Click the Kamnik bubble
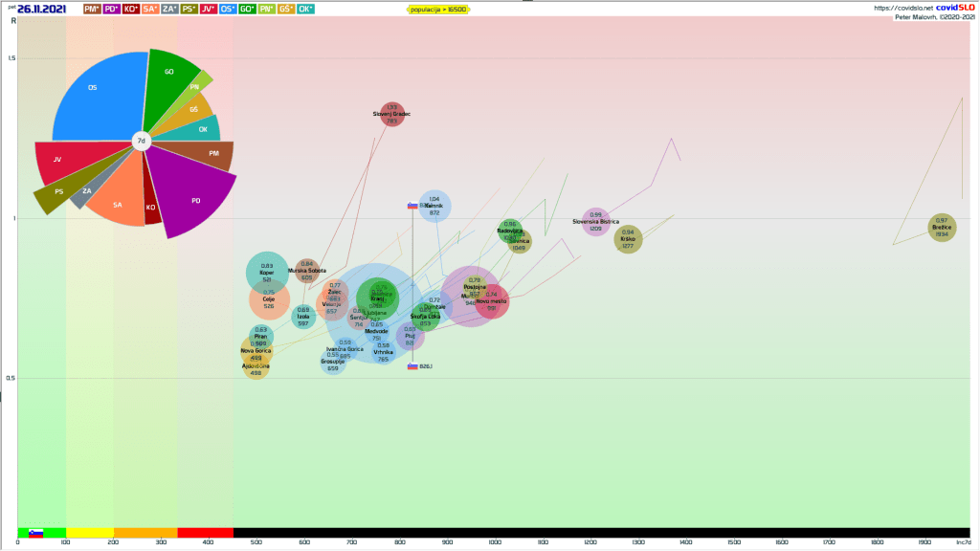Viewport: 980px width, 551px height. [434, 206]
